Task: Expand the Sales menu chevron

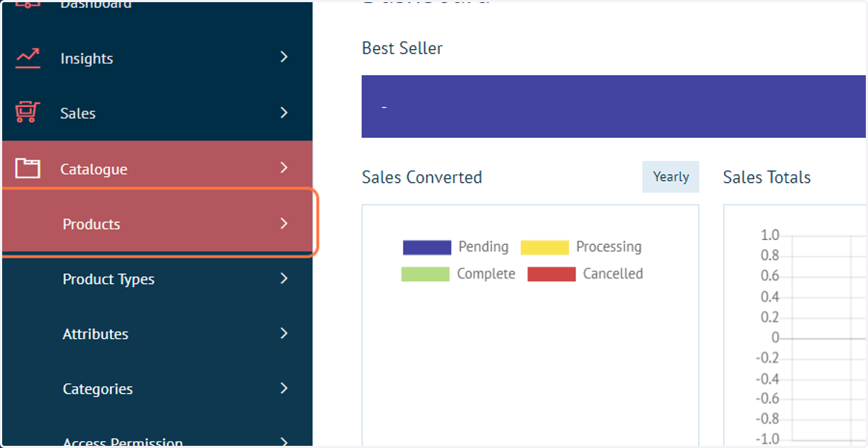Action: [284, 113]
